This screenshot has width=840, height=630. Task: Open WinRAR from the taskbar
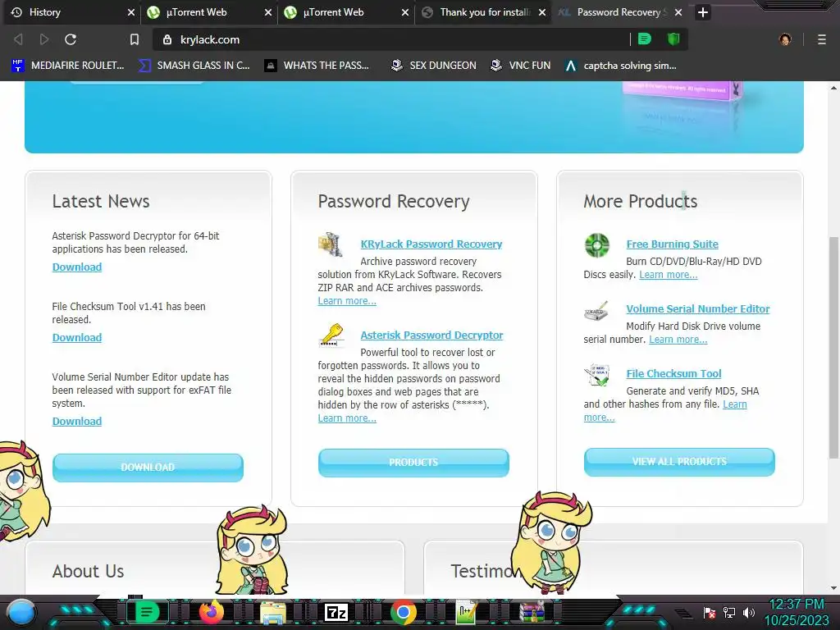pos(532,612)
